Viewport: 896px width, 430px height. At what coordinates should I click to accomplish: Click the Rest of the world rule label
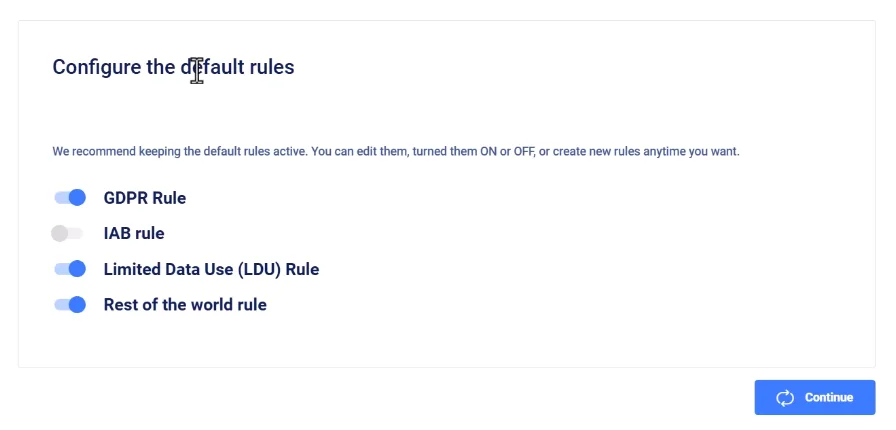(x=185, y=305)
